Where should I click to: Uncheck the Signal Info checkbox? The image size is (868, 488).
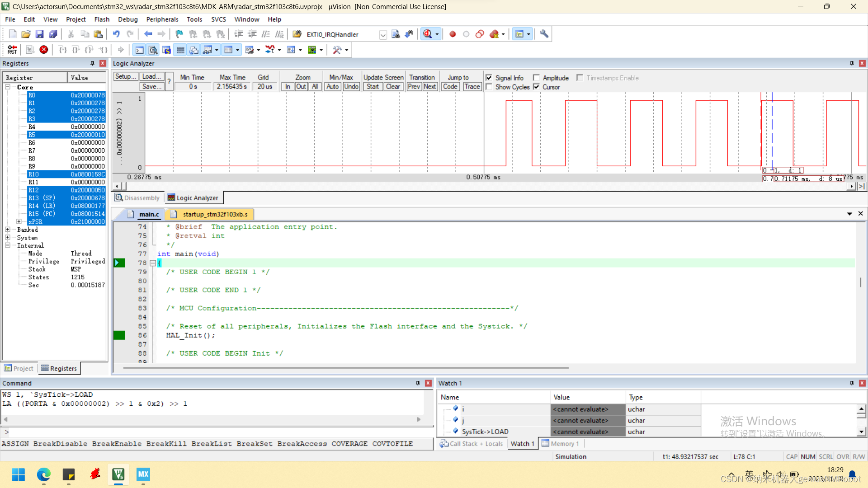(x=489, y=77)
